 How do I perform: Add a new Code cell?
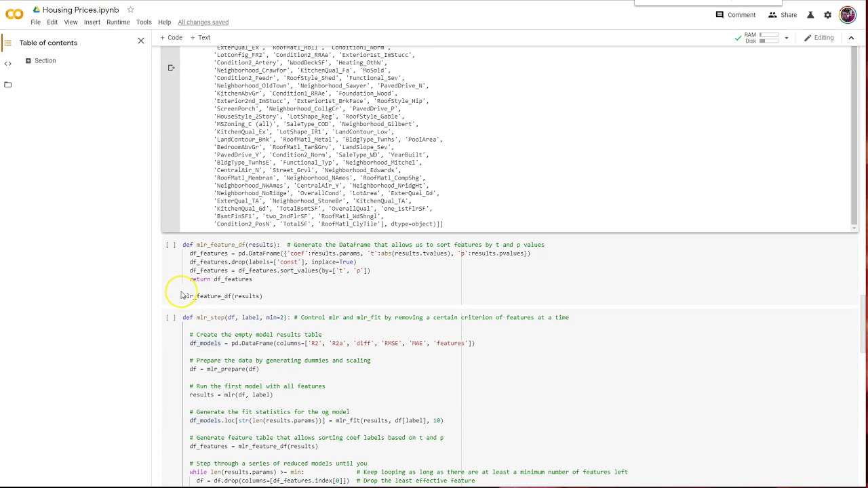click(x=171, y=38)
